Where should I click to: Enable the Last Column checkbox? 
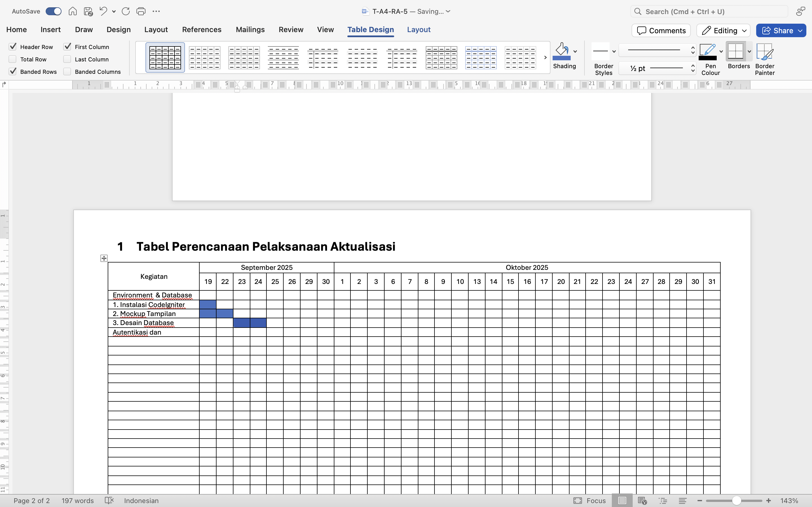tap(67, 59)
